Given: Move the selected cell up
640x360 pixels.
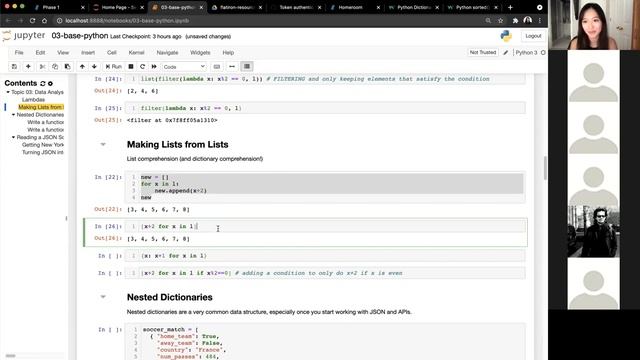Looking at the screenshot, I should tap(82, 67).
